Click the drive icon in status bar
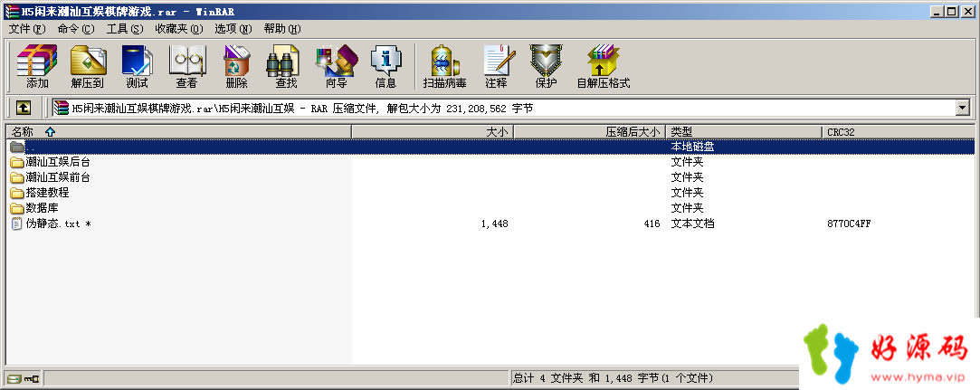980x390 pixels. point(14,378)
